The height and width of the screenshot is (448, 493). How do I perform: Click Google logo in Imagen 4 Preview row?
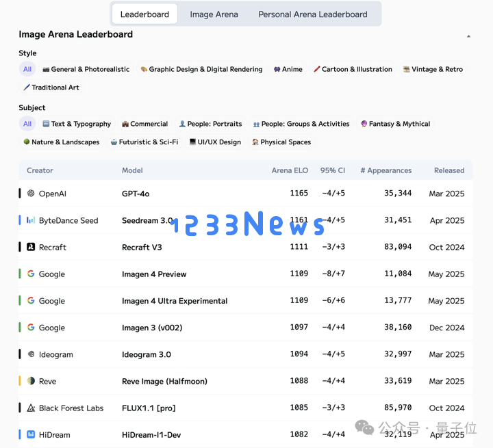[x=31, y=274]
